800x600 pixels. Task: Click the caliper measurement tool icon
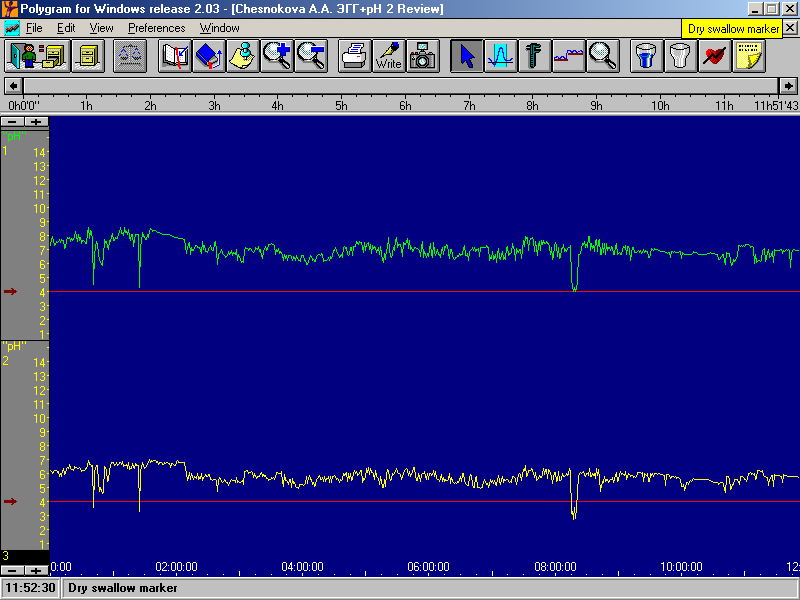coord(535,56)
